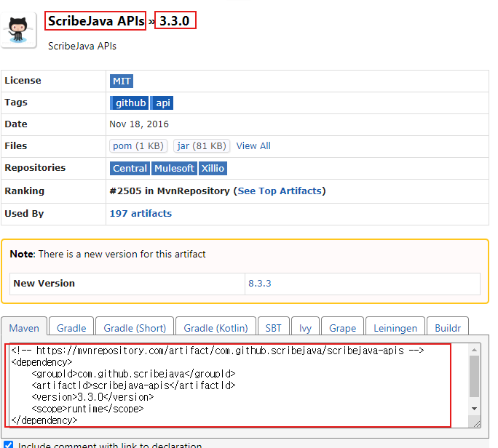This screenshot has width=498, height=448.
Task: Go to new version 8.3.3
Action: point(259,284)
